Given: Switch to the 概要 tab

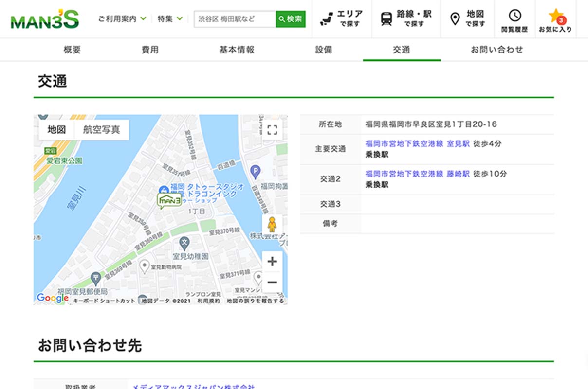Looking at the screenshot, I should click(x=72, y=50).
